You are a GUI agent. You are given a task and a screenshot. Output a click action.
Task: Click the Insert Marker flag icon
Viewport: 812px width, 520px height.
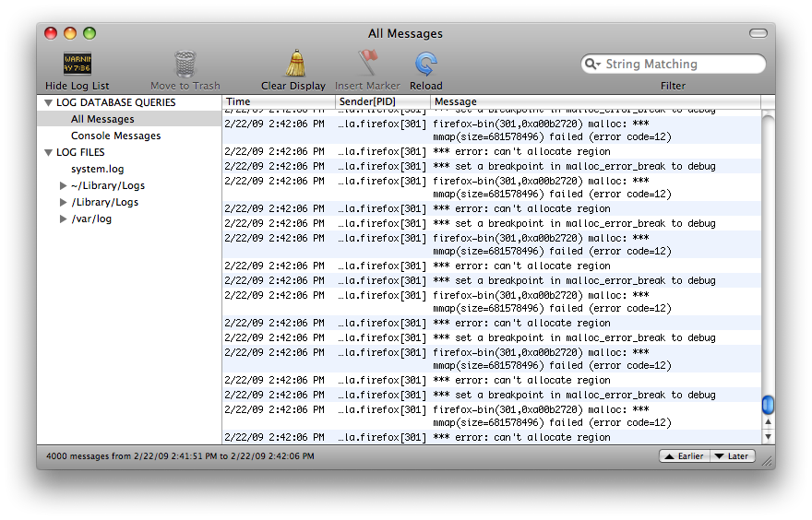click(367, 63)
